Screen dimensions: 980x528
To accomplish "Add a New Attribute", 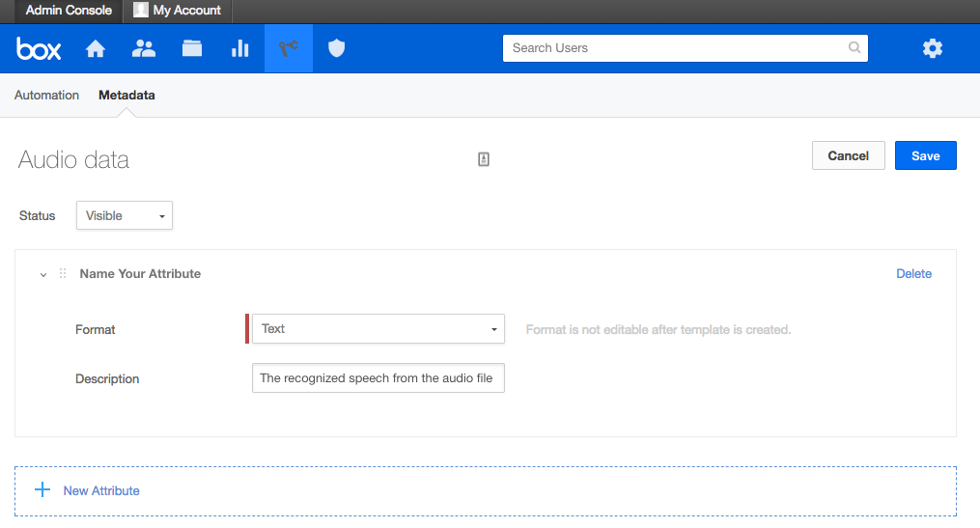I will (485, 491).
